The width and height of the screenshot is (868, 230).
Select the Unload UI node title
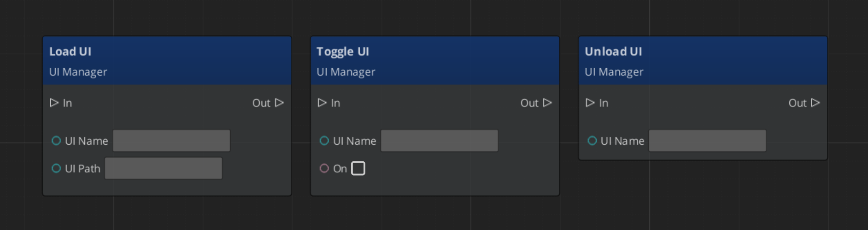[x=613, y=52]
